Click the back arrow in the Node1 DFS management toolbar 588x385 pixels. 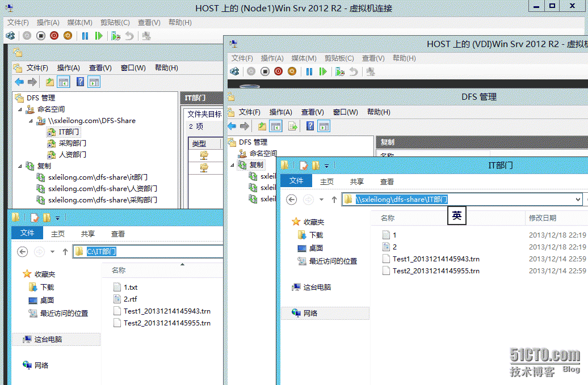click(x=19, y=82)
